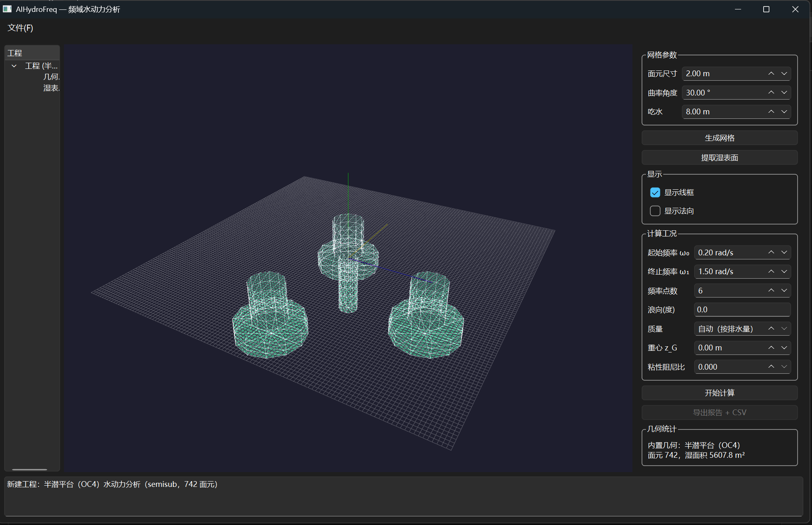The image size is (812, 525).
Task: Increase 粘性阻尼比 value with up arrow
Action: click(x=771, y=367)
